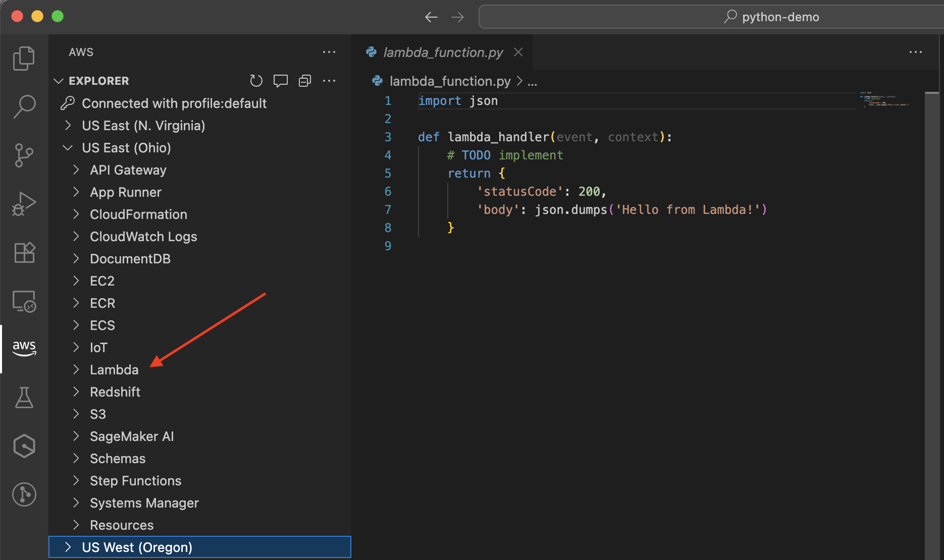Open the Amazon Q hexagon icon
This screenshot has width=944, height=560.
click(x=24, y=445)
